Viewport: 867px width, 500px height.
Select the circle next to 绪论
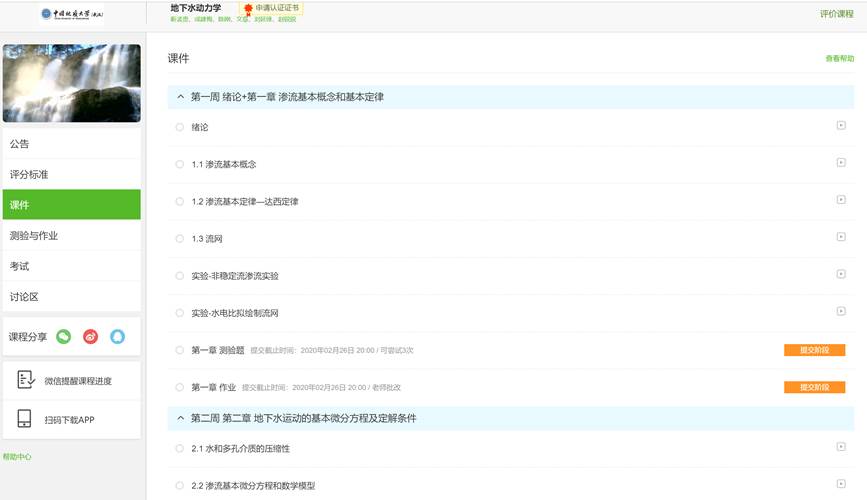180,127
